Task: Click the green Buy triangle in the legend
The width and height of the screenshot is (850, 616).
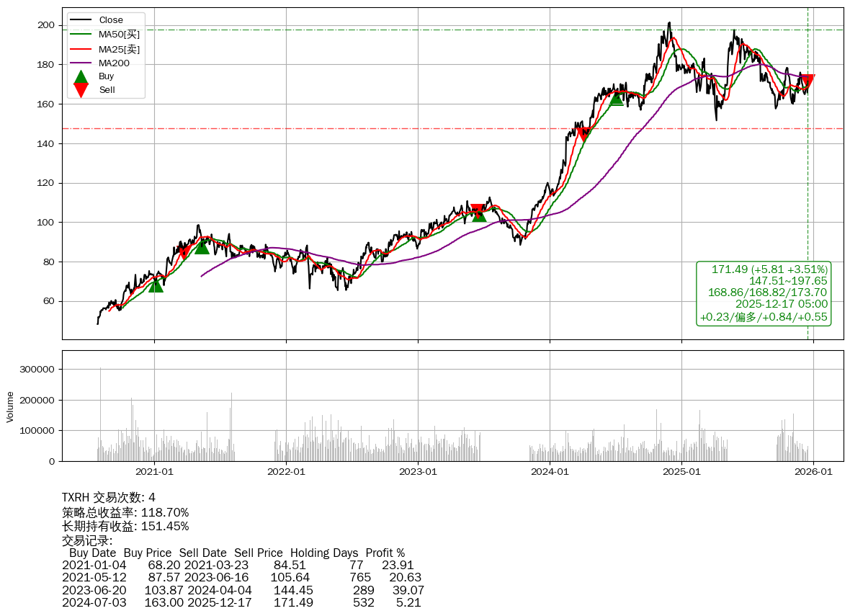Action: pyautogui.click(x=81, y=77)
